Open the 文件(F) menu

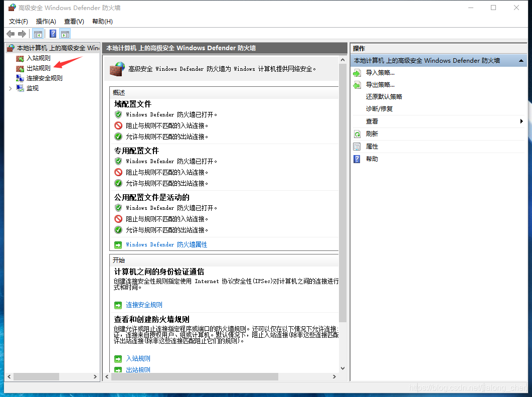click(x=19, y=22)
